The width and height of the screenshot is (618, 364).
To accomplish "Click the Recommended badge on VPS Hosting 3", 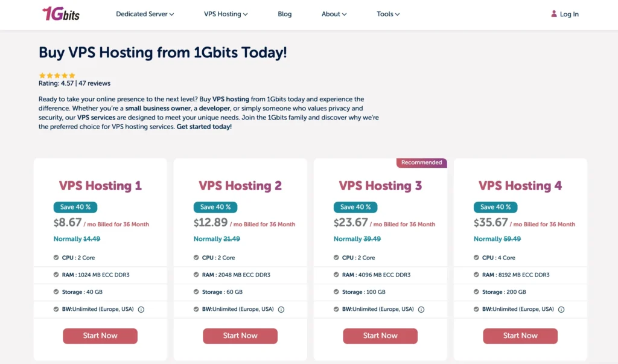I will click(422, 162).
